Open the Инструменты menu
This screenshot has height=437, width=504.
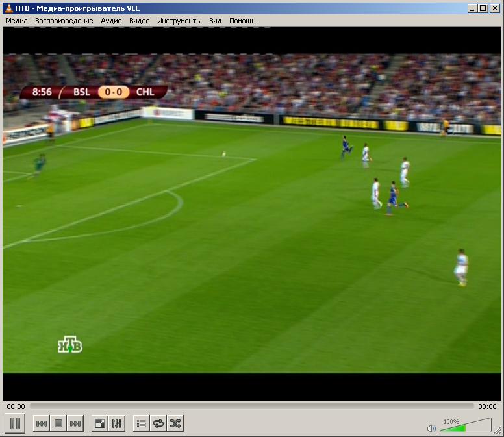click(179, 21)
